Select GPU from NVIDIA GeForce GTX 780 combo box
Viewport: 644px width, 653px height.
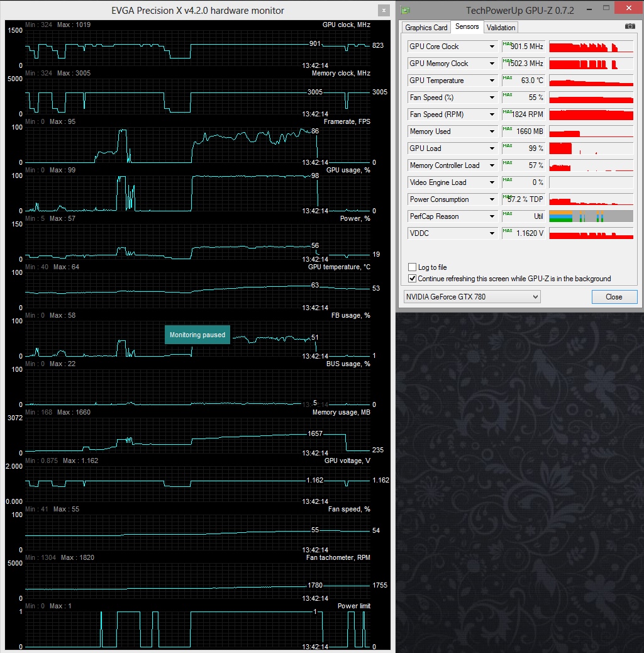click(x=472, y=296)
